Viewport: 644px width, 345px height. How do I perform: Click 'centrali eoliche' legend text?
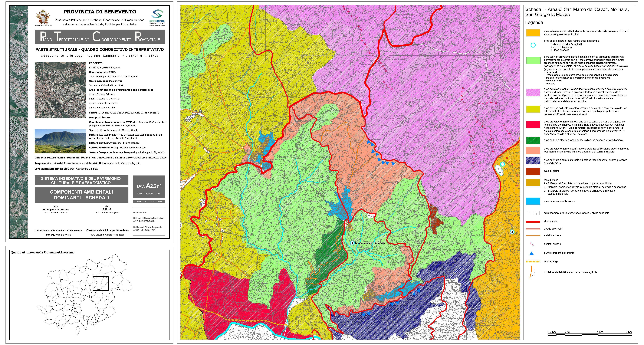pos(552,244)
